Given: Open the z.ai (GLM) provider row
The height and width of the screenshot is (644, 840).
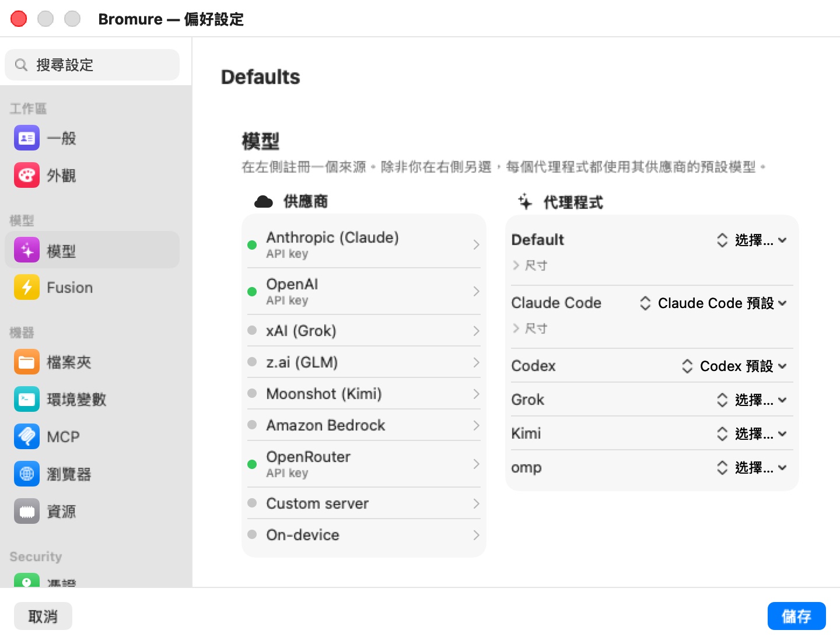Looking at the screenshot, I should [x=364, y=362].
